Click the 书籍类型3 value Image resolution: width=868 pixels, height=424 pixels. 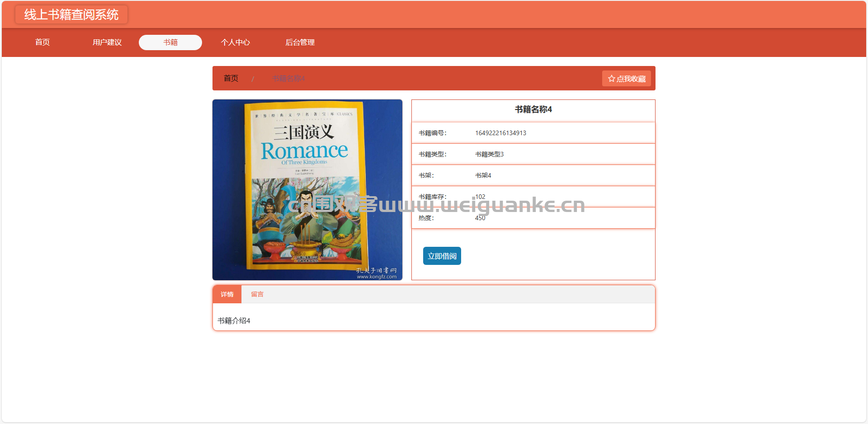pos(489,154)
